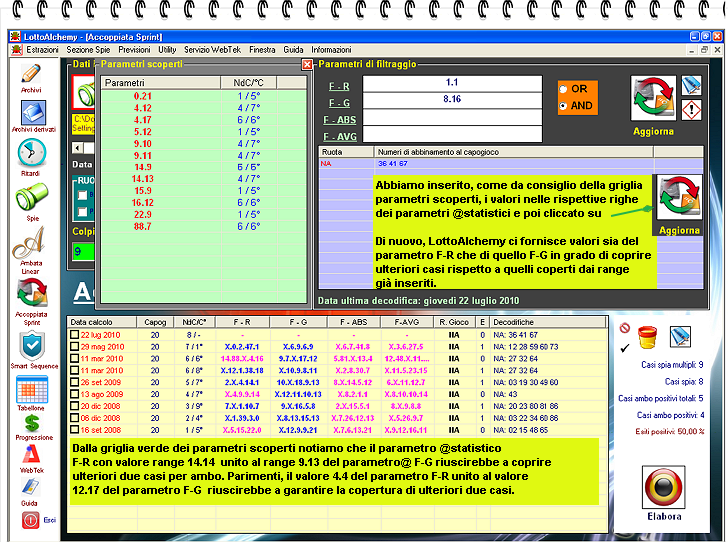728x542 pixels.
Task: Open the Previsioni menu
Action: click(134, 50)
